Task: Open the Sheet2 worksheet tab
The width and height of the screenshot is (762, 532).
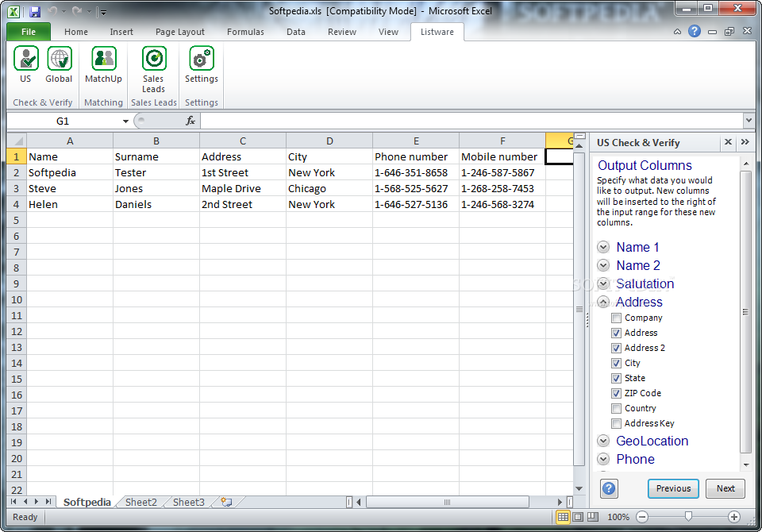Action: click(x=141, y=502)
